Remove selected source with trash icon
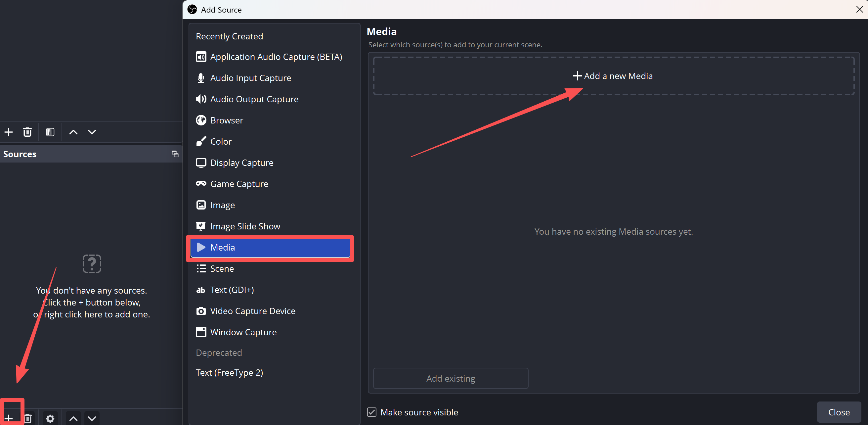868x425 pixels. [x=28, y=418]
